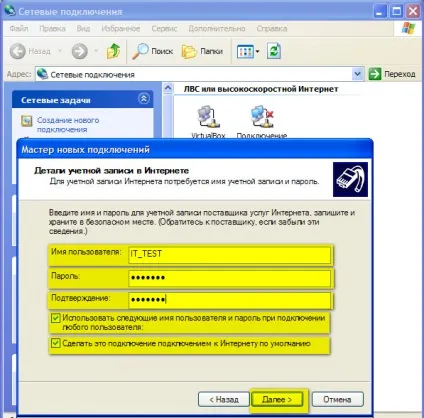This screenshot has height=418, width=424.
Task: Collapse the Сетевые задачи panel
Action: [x=144, y=99]
